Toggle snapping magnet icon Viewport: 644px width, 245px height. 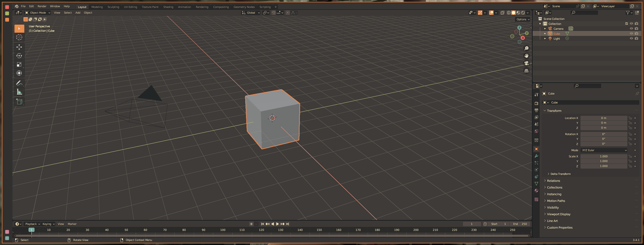point(273,13)
